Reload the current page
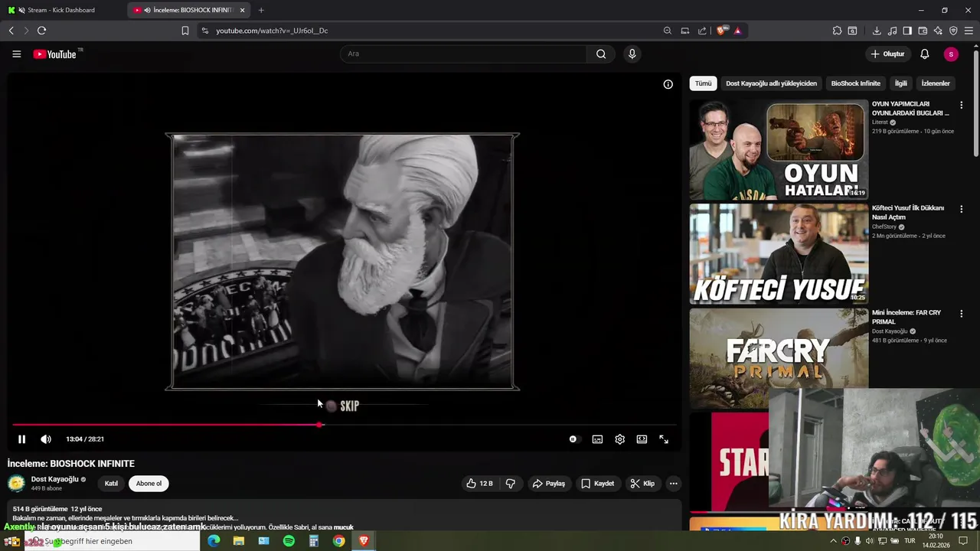This screenshot has height=551, width=980. 41,31
